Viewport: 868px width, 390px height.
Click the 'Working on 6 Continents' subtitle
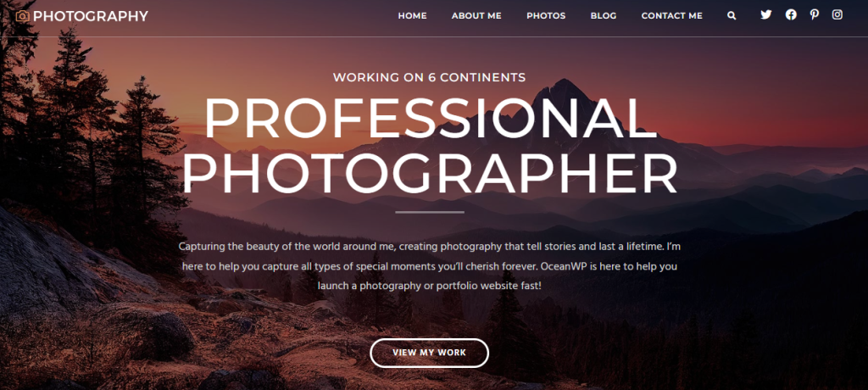click(429, 77)
